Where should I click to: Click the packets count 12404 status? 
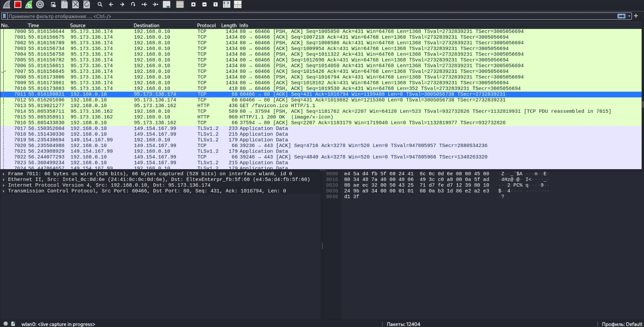pos(403,324)
